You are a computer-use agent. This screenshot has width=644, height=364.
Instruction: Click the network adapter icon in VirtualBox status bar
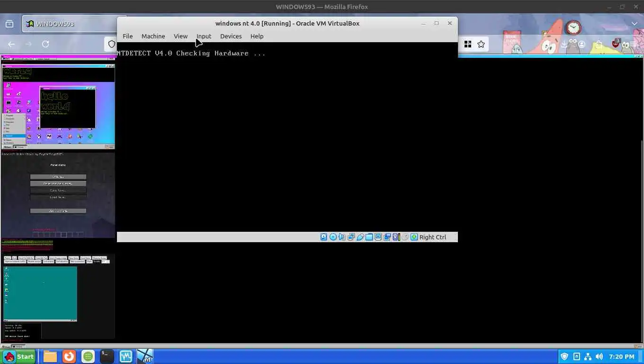click(351, 237)
